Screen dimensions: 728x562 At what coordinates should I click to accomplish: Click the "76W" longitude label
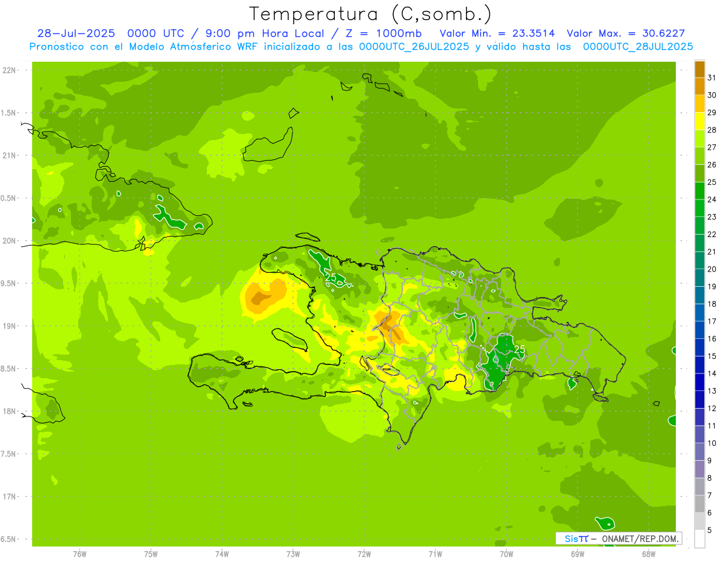79,554
